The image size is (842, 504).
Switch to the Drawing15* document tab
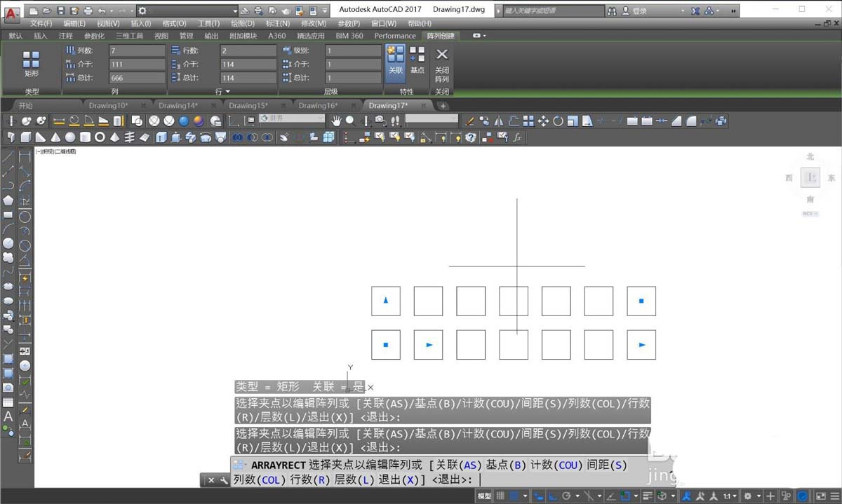(248, 105)
